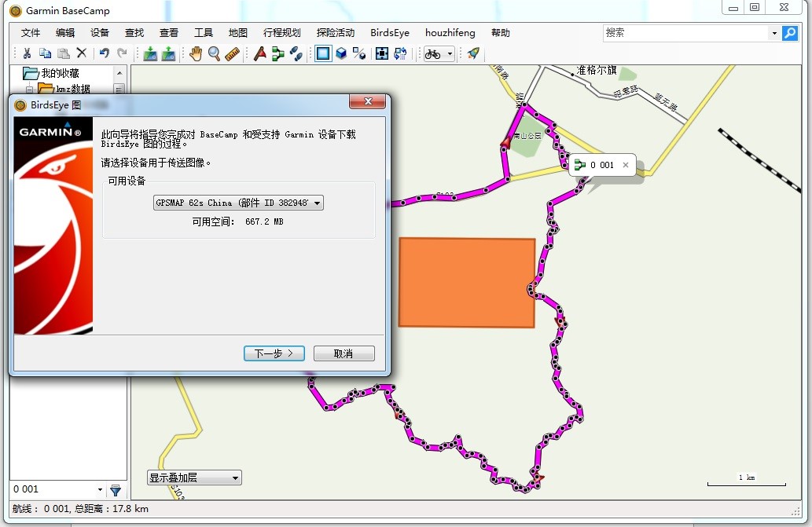
Task: Select the new Waypoint flag tool
Action: tap(260, 53)
